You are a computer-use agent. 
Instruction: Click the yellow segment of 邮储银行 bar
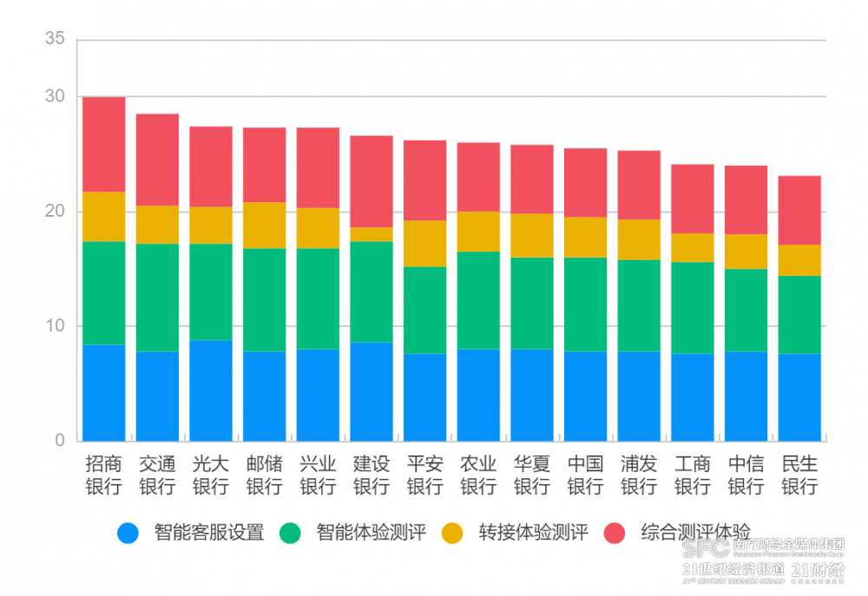pyautogui.click(x=265, y=226)
